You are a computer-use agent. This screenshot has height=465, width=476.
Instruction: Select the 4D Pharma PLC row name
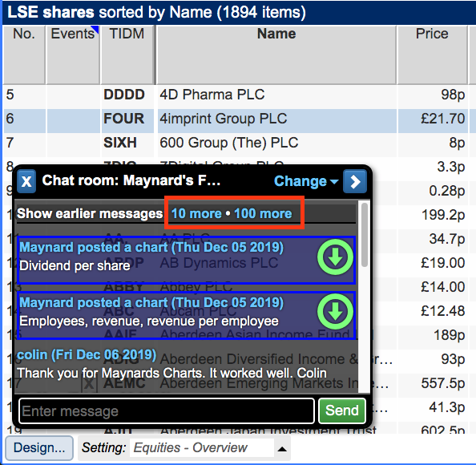pyautogui.click(x=212, y=95)
